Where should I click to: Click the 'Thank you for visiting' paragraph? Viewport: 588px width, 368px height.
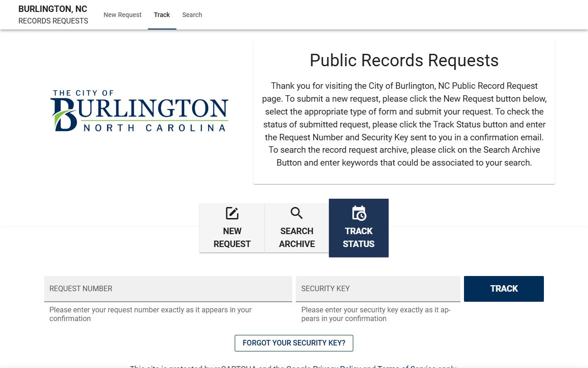(x=404, y=124)
